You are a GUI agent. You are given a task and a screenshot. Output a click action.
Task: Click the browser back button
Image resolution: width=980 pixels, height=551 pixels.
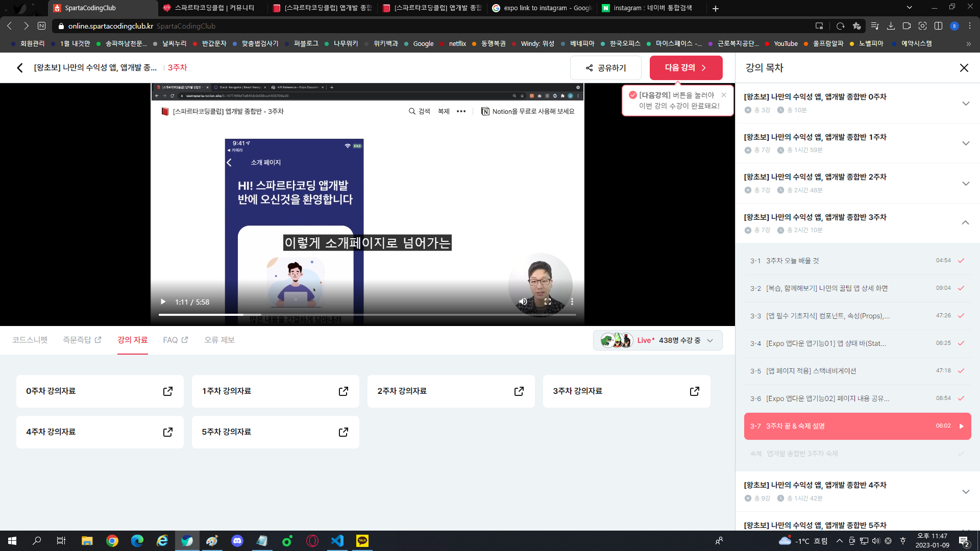(x=10, y=26)
